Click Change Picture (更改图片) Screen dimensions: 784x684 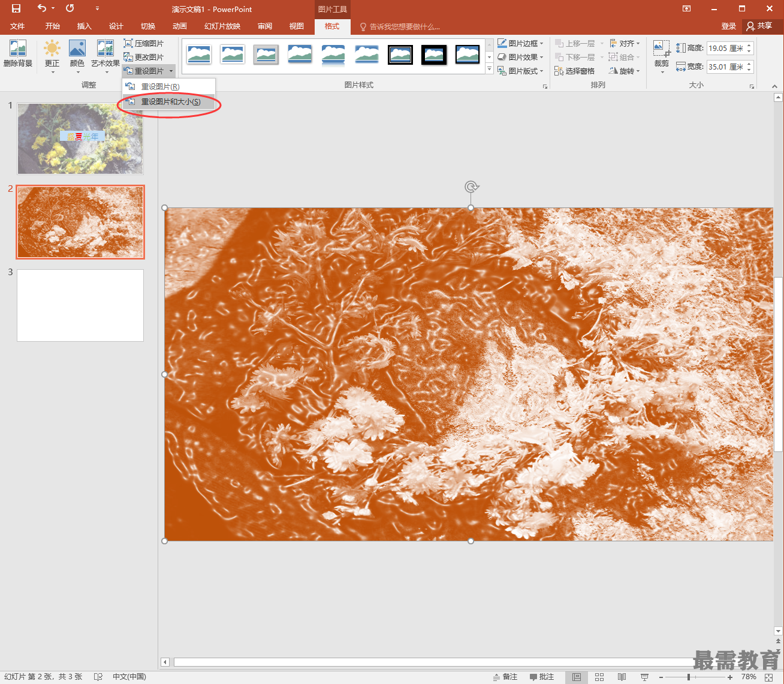(144, 57)
